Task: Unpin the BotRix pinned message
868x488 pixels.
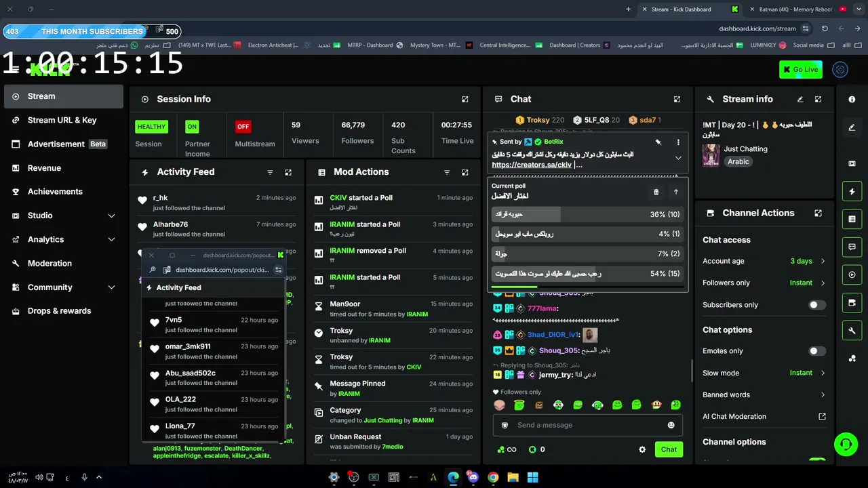Action: 658,142
